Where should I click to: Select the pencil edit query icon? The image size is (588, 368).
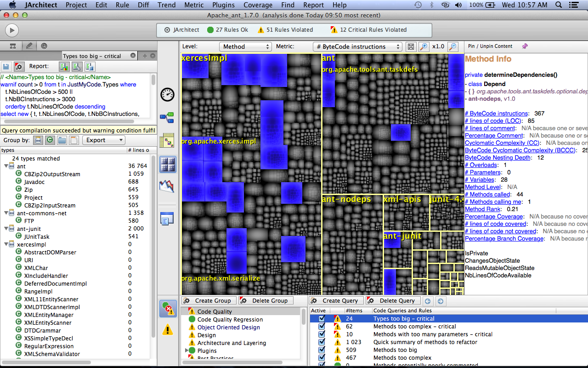29,46
